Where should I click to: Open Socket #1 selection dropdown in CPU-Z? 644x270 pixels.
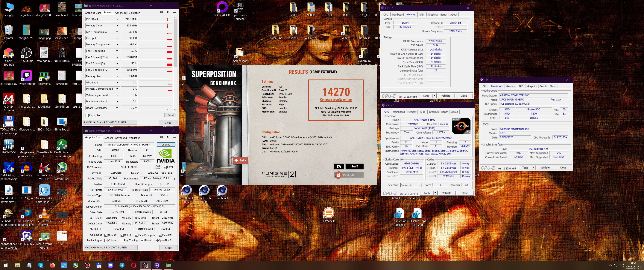click(x=411, y=185)
